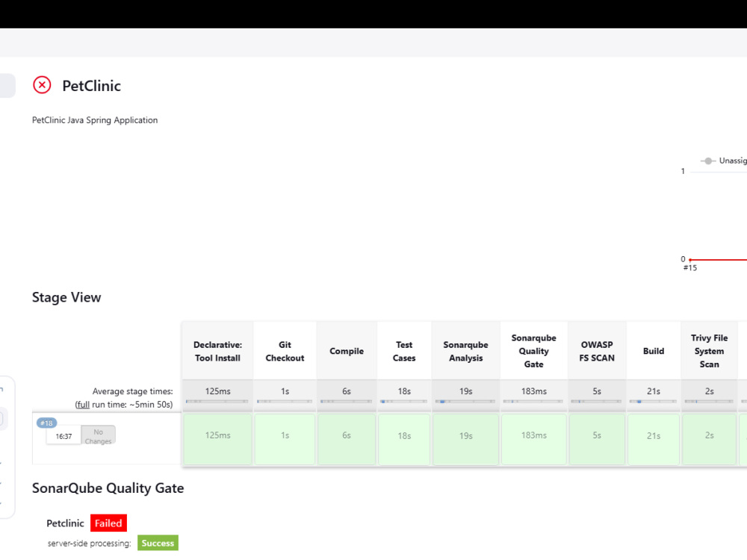The image size is (747, 560).
Task: Open the No Changes button for build #18
Action: [x=98, y=436]
